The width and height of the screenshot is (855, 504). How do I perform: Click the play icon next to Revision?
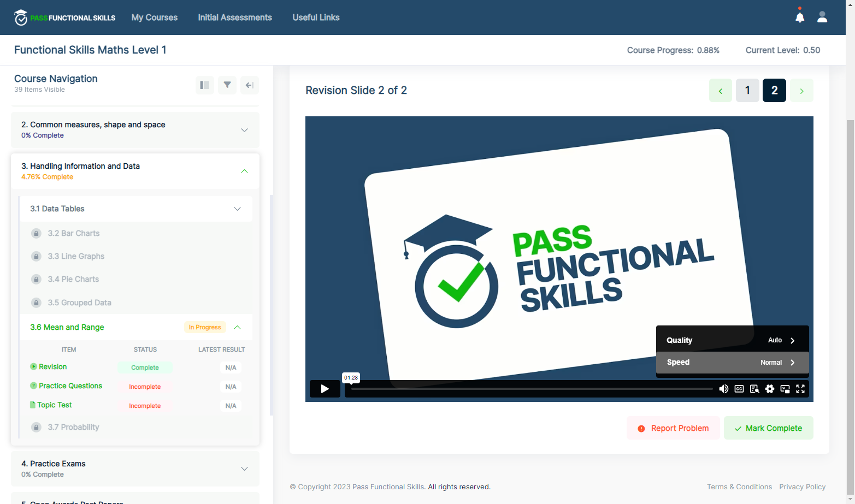33,366
